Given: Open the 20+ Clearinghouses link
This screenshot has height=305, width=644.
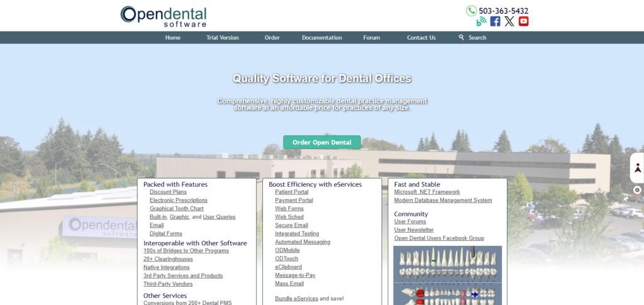Looking at the screenshot, I should (168, 259).
